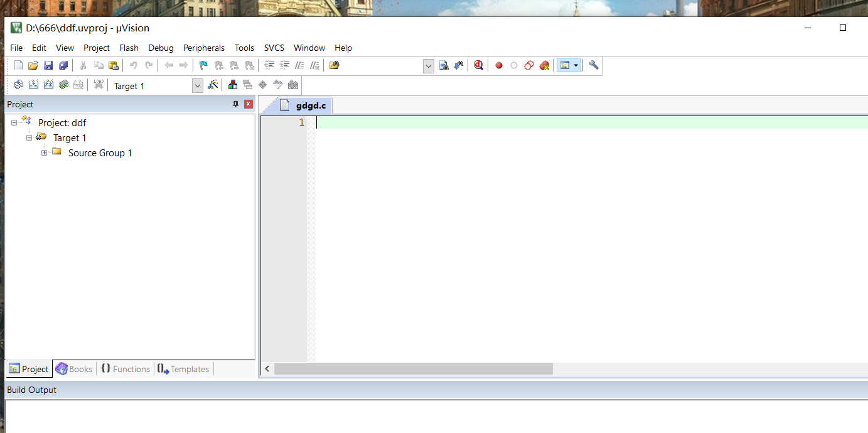The width and height of the screenshot is (868, 433).
Task: Expand the Source Group 1 folder
Action: pos(44,153)
